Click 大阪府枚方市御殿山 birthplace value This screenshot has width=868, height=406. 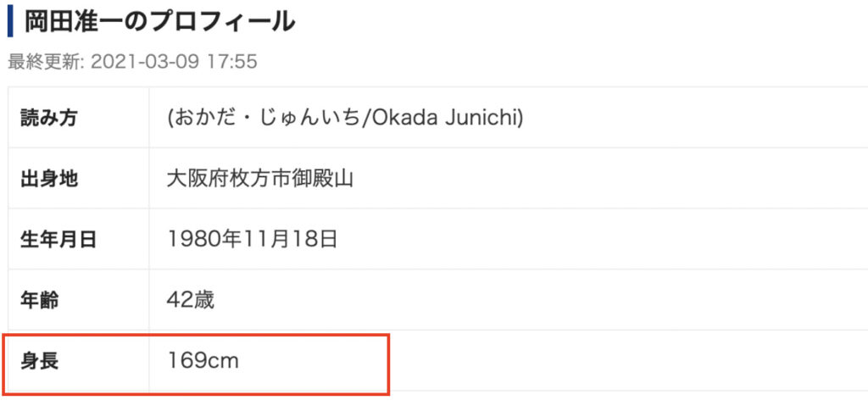click(x=260, y=178)
